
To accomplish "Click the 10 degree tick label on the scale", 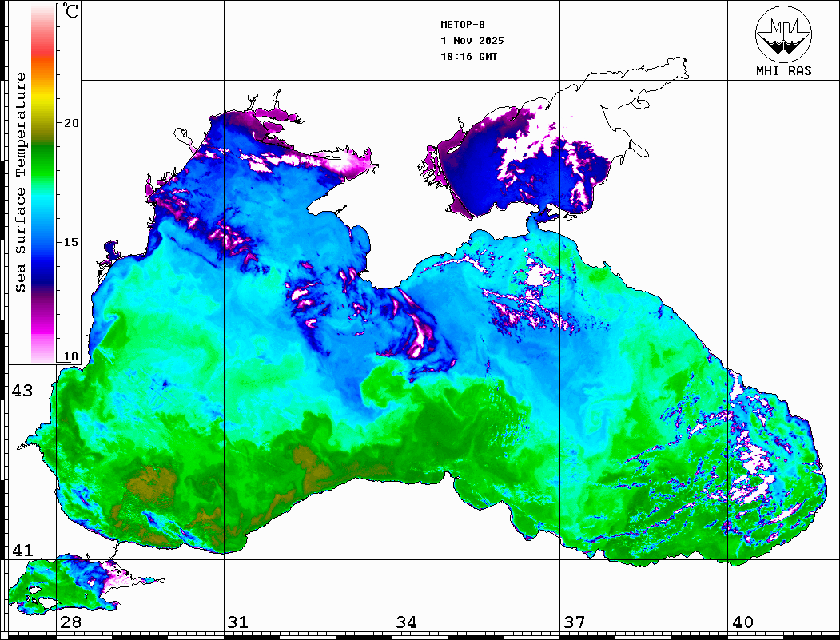I will point(72,356).
